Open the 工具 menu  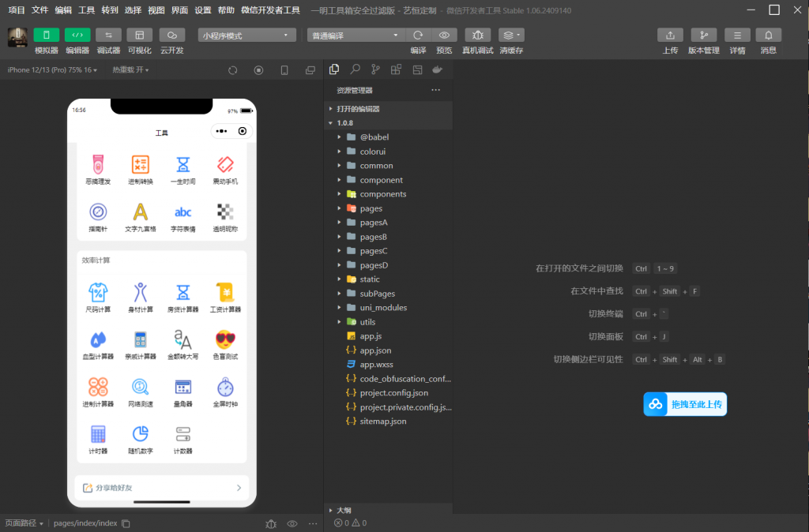point(86,10)
